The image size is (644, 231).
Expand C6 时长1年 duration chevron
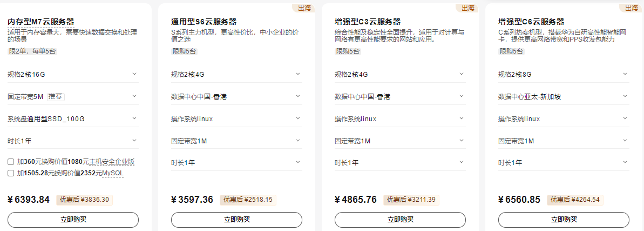tap(625, 162)
